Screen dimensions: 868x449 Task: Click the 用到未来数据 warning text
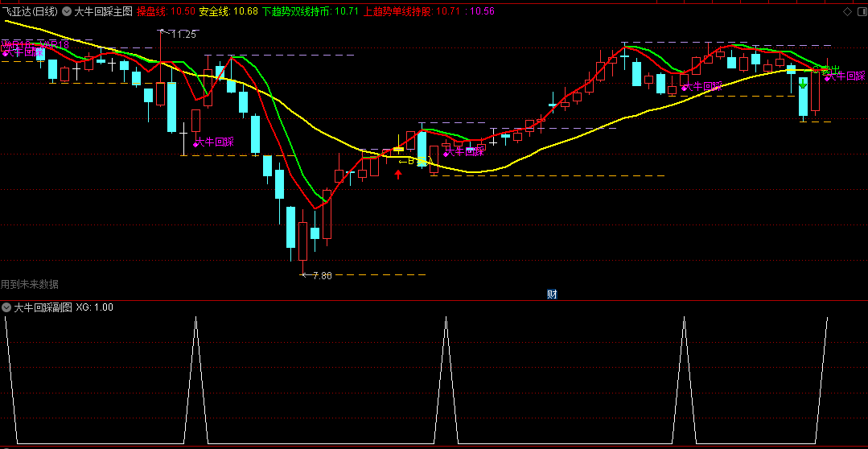(30, 285)
